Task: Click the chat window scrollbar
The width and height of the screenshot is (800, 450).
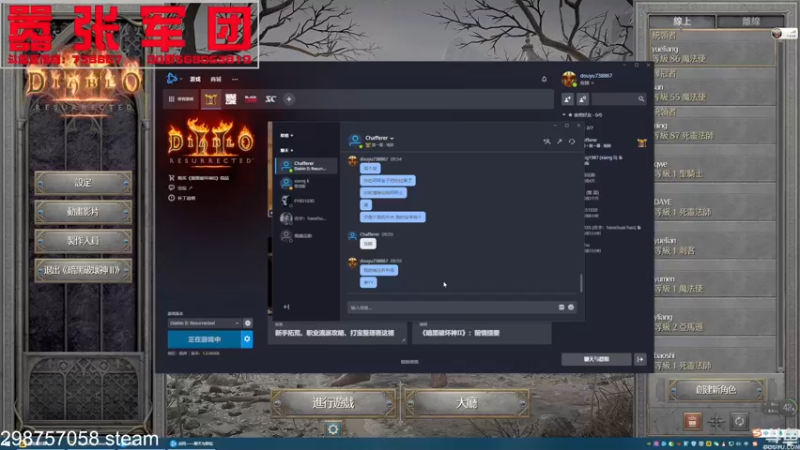Action: coord(581,283)
